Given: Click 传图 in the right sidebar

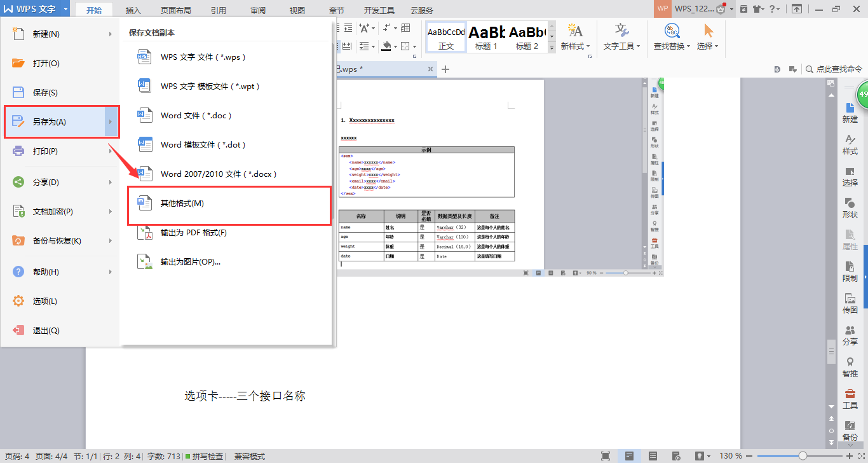Looking at the screenshot, I should point(850,303).
